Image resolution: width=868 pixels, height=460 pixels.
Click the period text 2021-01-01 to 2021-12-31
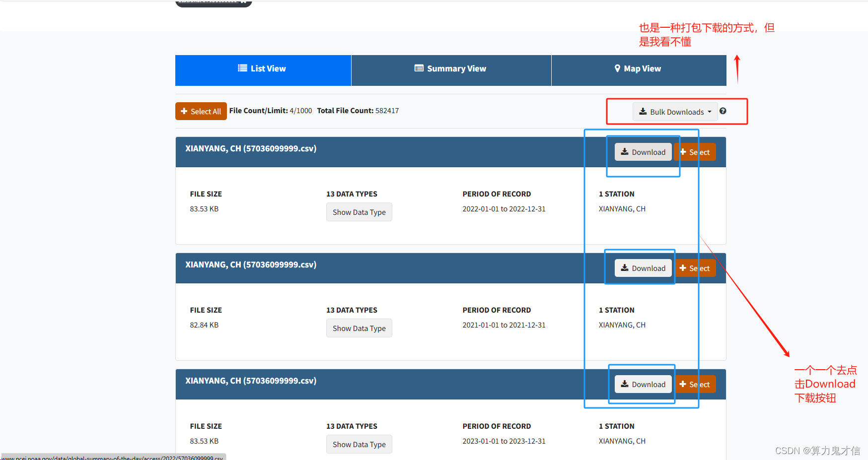(x=504, y=325)
